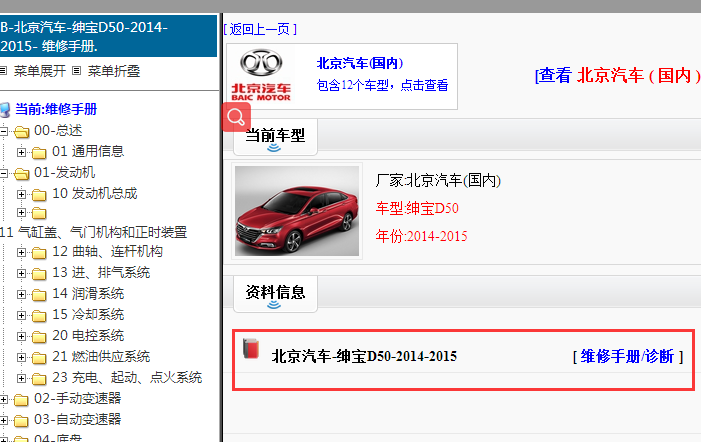This screenshot has height=442, width=701.
Task: Click folder icon of 12 曲轴、连杆机构
Action: coord(39,253)
